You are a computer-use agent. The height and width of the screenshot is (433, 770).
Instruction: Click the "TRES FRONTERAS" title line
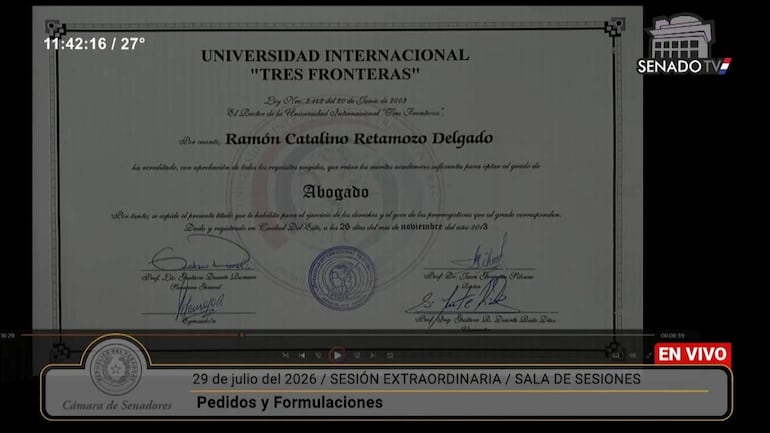[335, 74]
